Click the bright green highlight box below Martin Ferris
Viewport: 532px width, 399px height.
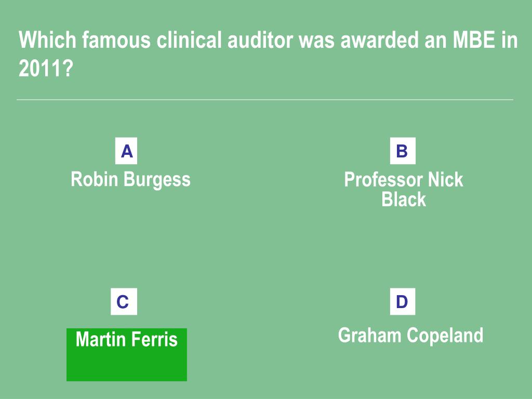(127, 354)
